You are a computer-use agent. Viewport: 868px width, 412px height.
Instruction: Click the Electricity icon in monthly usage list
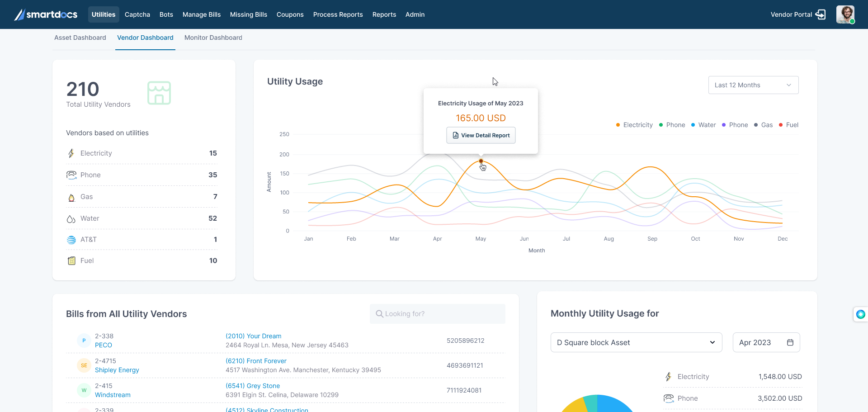point(668,377)
